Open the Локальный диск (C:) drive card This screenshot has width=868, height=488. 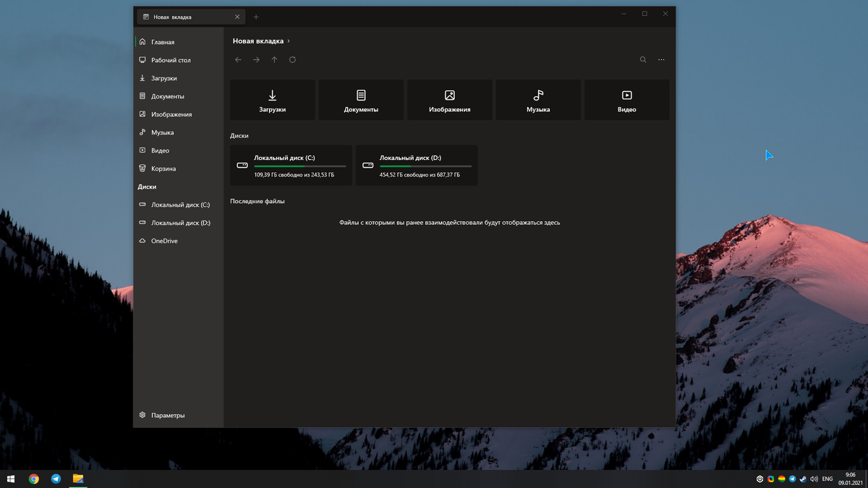291,166
